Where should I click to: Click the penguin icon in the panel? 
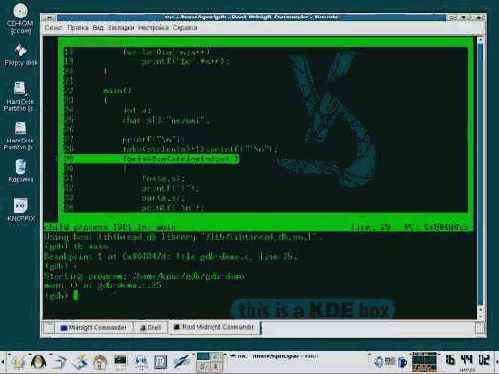coord(39,362)
